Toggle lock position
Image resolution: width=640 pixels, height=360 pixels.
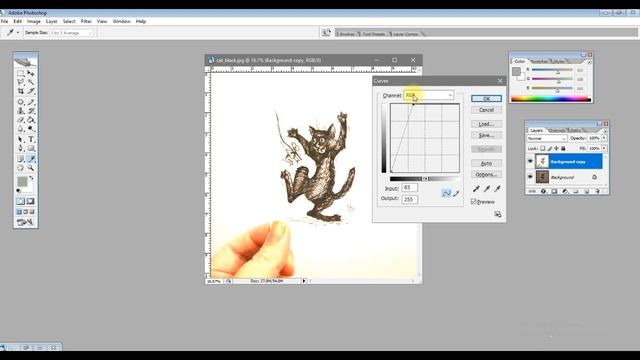point(556,149)
